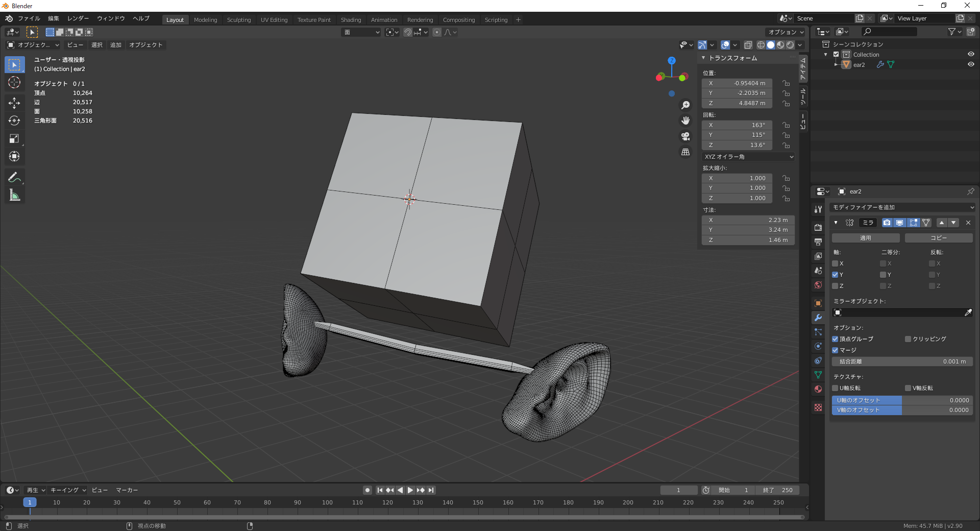980x531 pixels.
Task: Activate the Move tool
Action: pyautogui.click(x=14, y=103)
